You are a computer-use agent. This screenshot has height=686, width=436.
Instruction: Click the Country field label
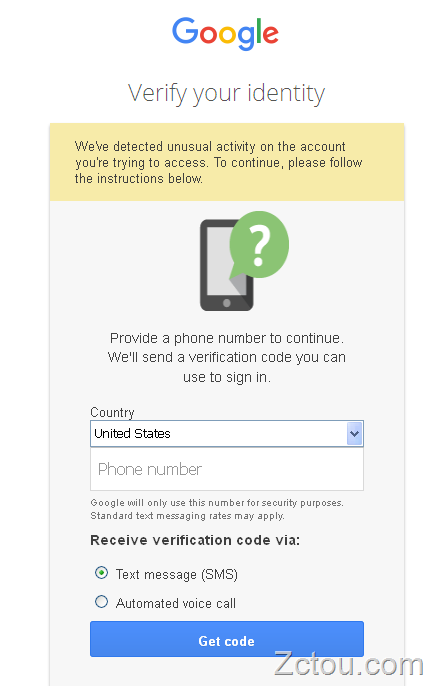click(112, 413)
